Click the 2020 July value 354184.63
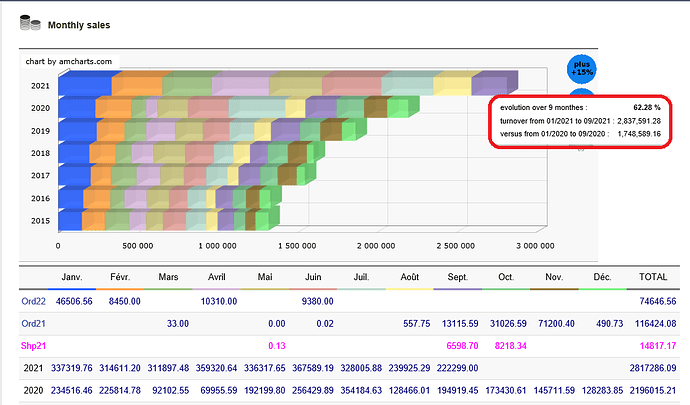This screenshot has width=690, height=405. coord(361,390)
